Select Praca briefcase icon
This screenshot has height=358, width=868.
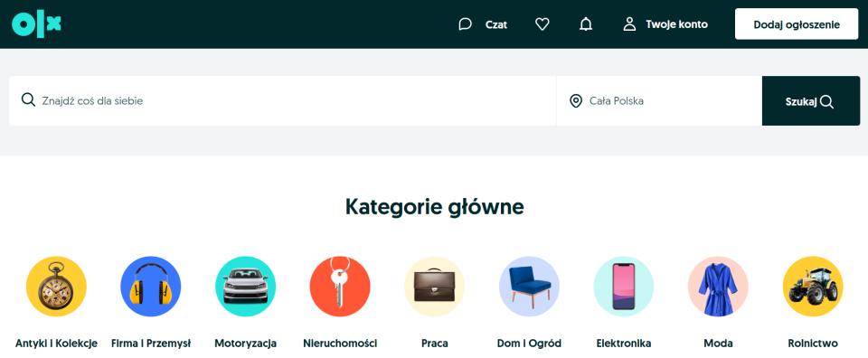(435, 287)
